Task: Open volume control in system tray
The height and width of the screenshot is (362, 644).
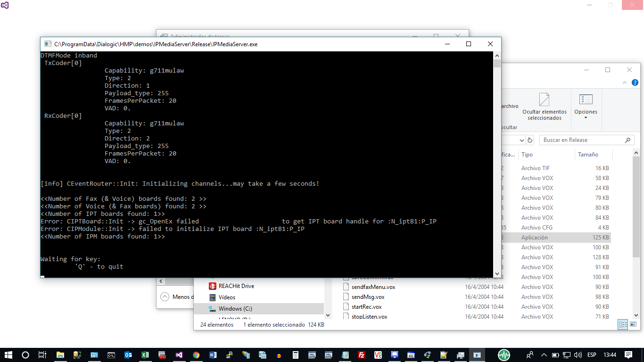Action: [578, 355]
